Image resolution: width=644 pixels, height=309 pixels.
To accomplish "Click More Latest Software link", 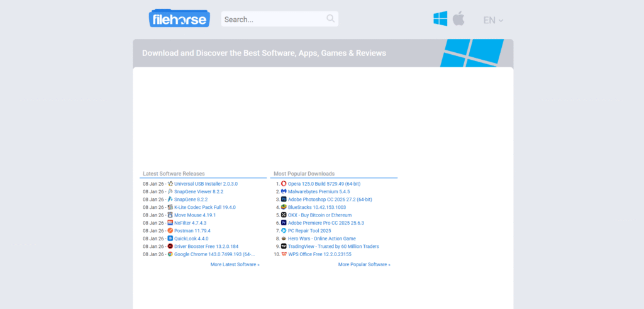I will point(235,264).
